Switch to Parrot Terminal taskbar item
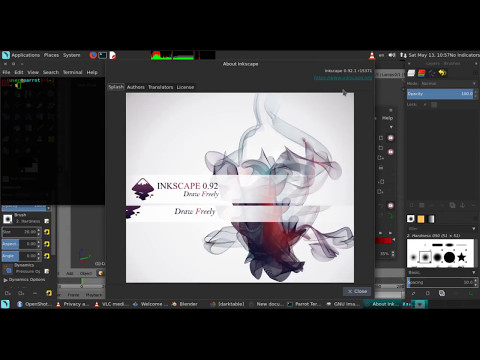Viewport: 480px width, 360px height. click(304, 304)
